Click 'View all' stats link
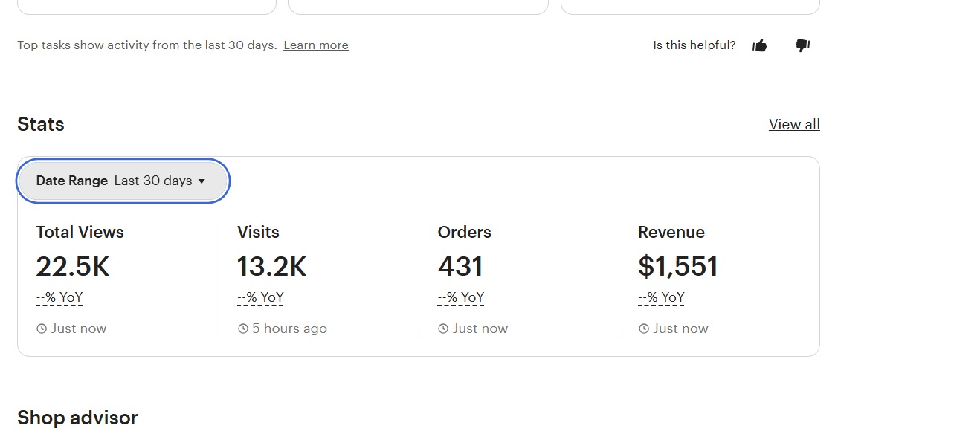Viewport: 980px width, 437px height. 794,124
